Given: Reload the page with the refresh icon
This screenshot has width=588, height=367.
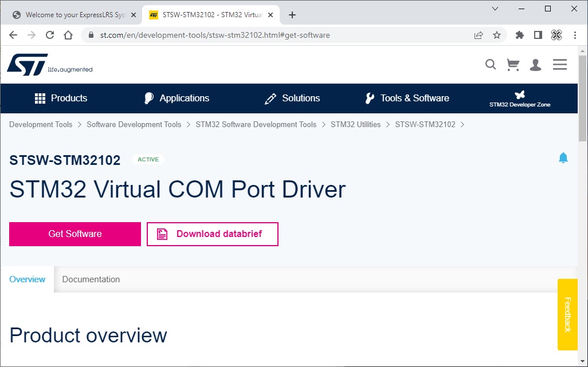Looking at the screenshot, I should point(50,35).
